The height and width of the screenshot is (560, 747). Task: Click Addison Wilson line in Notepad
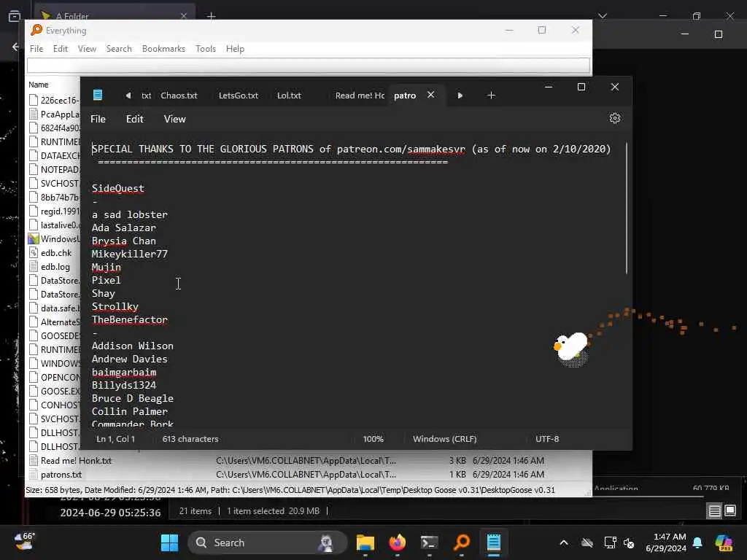(133, 346)
